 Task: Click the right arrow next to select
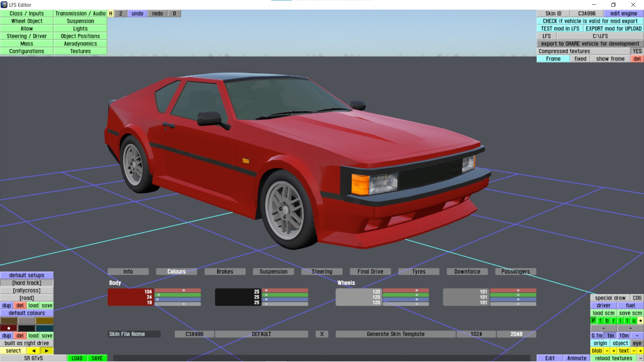pos(47,351)
